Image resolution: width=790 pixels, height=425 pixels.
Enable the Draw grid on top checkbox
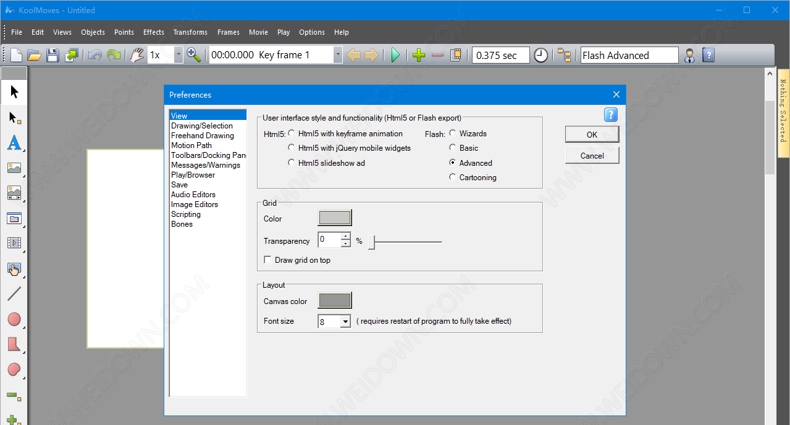point(268,260)
